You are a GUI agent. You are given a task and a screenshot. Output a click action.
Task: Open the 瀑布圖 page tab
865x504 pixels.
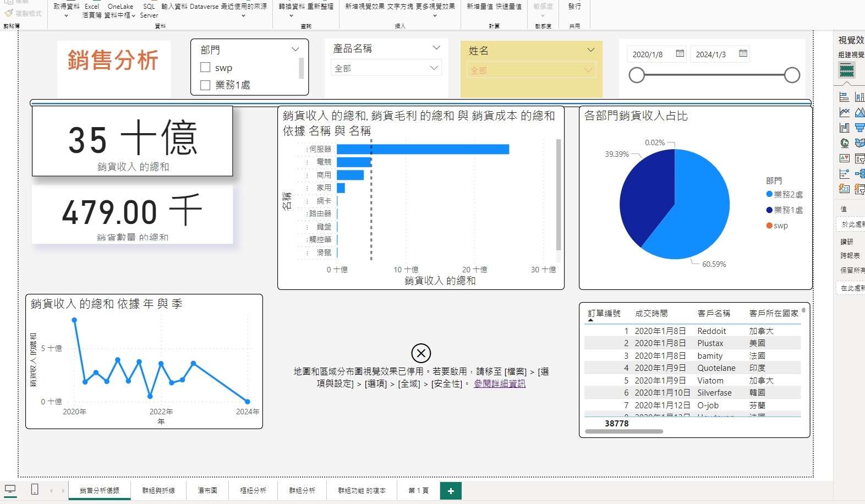pyautogui.click(x=207, y=490)
